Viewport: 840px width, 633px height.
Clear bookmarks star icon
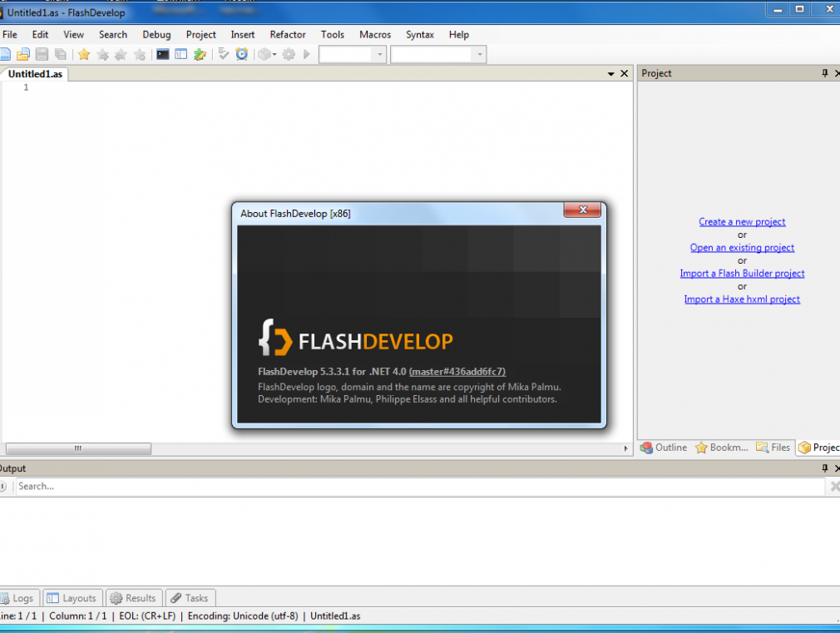coord(140,54)
